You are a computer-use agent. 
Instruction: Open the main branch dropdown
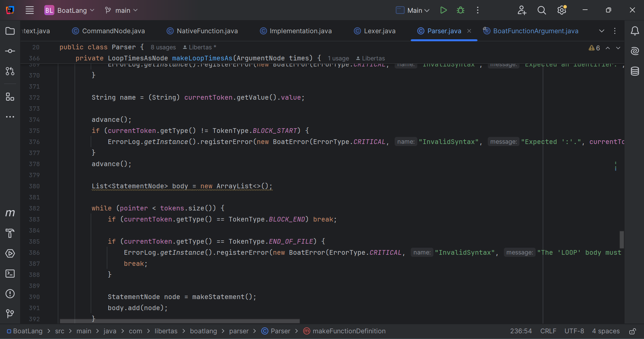point(121,10)
